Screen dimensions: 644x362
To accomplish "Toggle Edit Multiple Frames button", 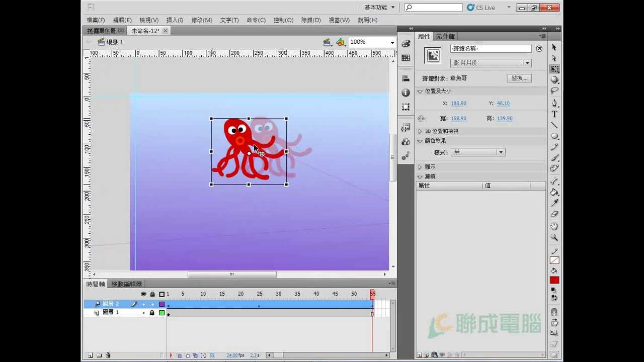I will click(x=195, y=355).
